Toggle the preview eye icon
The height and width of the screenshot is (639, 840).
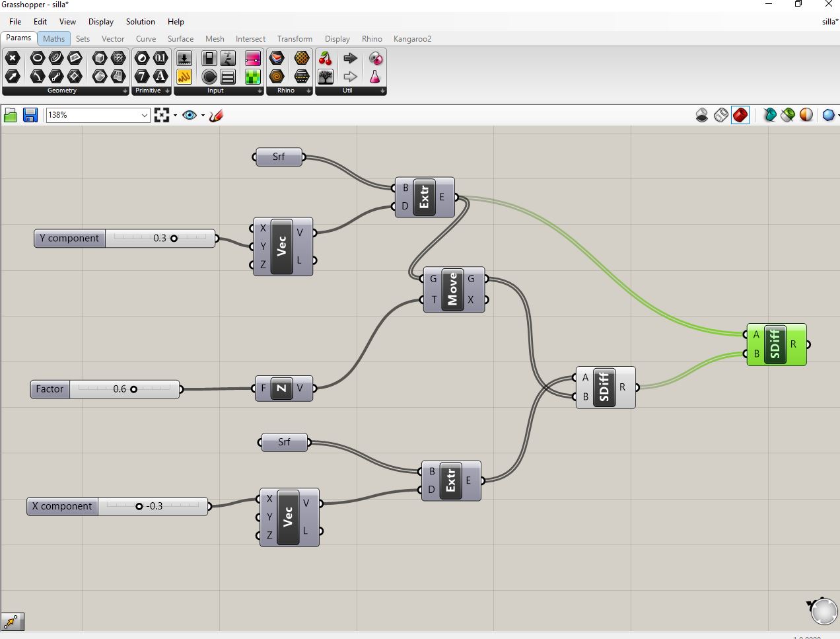tap(190, 115)
